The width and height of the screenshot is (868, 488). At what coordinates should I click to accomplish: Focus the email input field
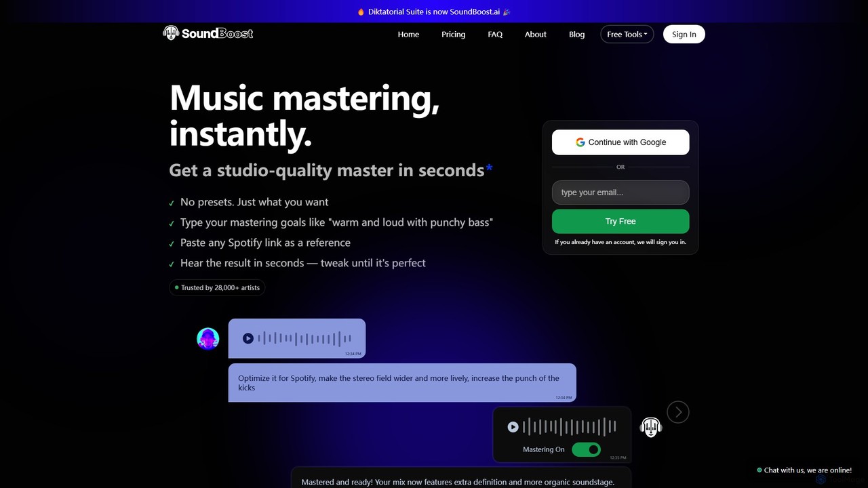[620, 192]
